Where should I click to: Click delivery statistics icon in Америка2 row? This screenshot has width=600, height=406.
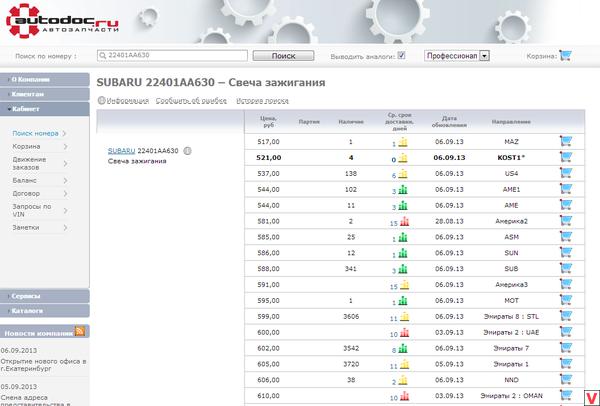tap(404, 222)
